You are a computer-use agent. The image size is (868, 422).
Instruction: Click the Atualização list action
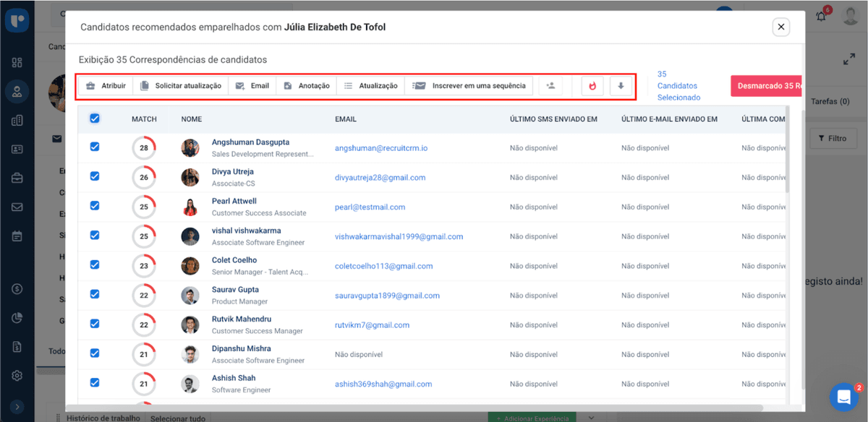click(x=370, y=86)
